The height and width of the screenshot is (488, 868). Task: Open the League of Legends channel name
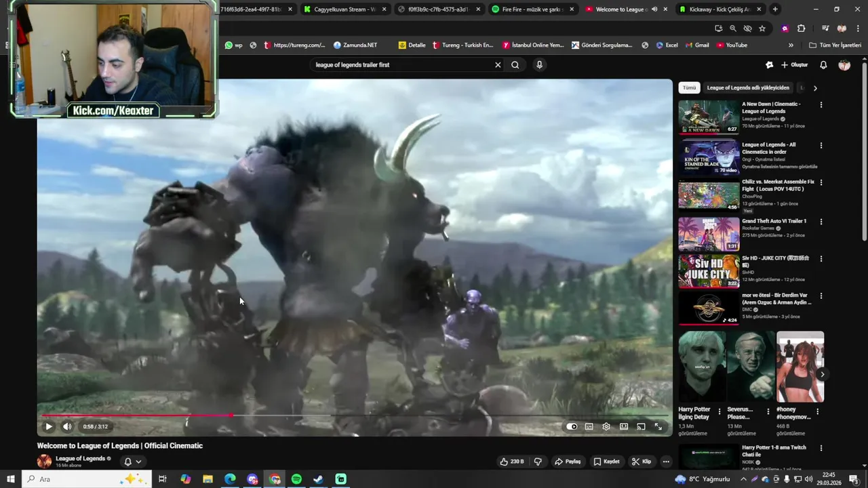(x=80, y=458)
